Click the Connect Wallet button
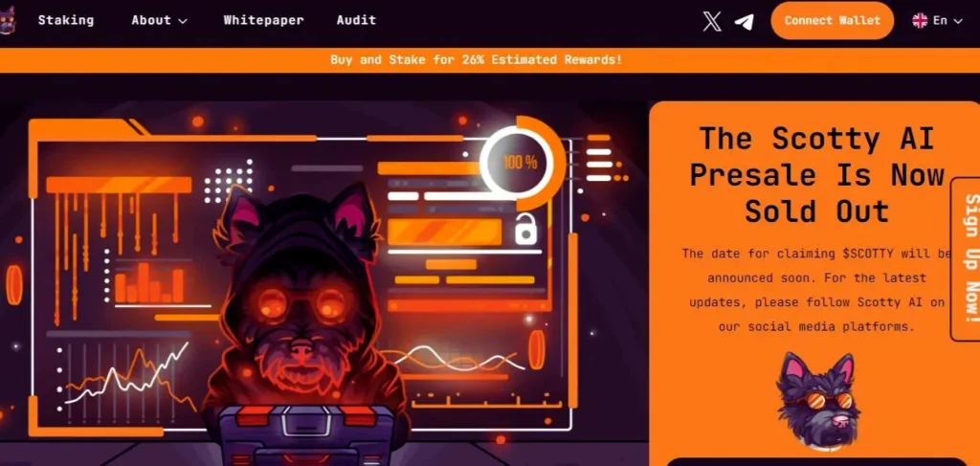 (833, 21)
